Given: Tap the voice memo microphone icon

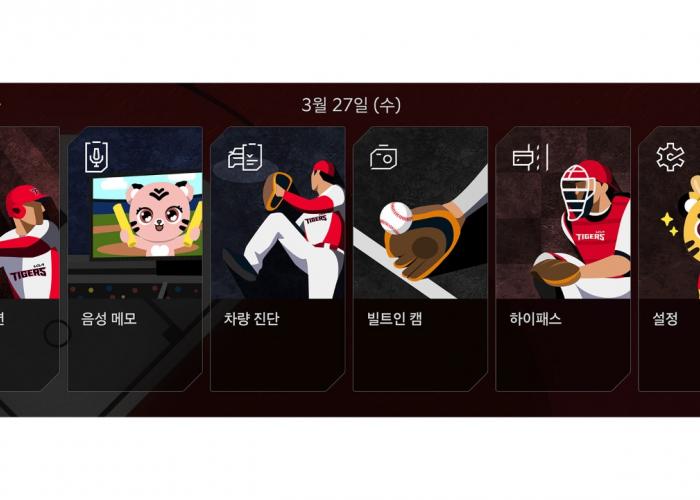Looking at the screenshot, I should (96, 157).
